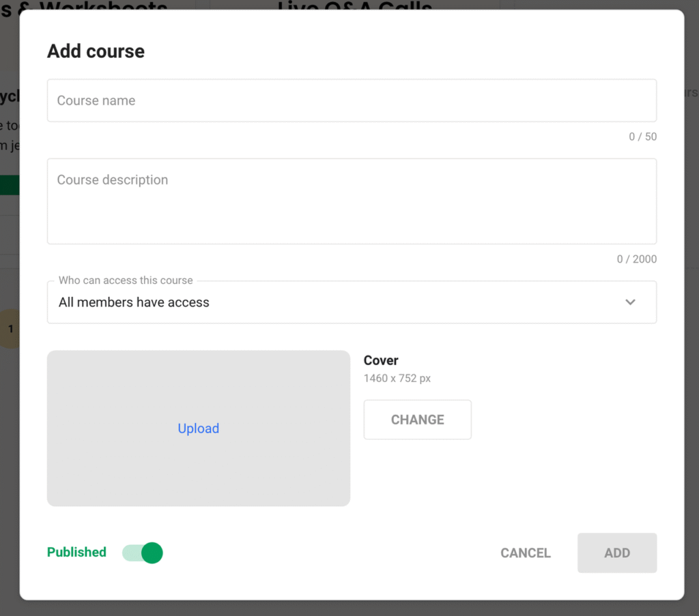
Task: Click the 0 / 2000 character counter
Action: coord(637,259)
